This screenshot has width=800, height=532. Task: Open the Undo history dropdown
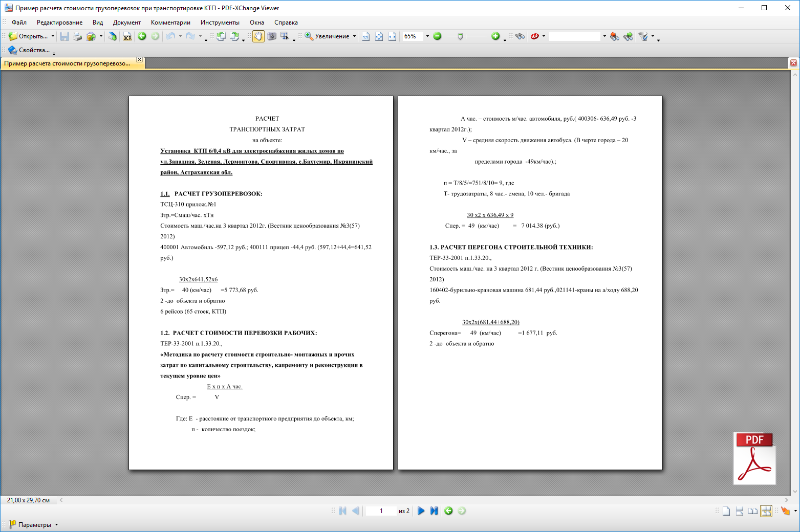(180, 36)
